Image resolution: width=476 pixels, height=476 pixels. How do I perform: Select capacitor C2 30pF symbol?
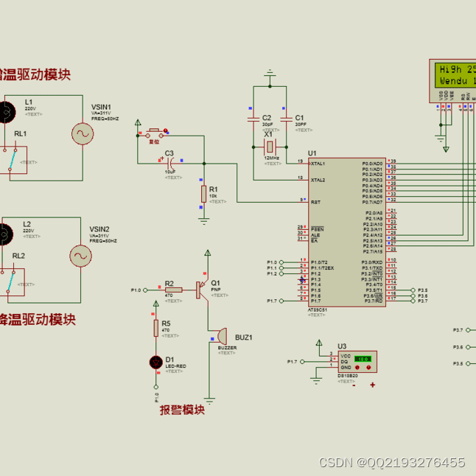point(253,119)
